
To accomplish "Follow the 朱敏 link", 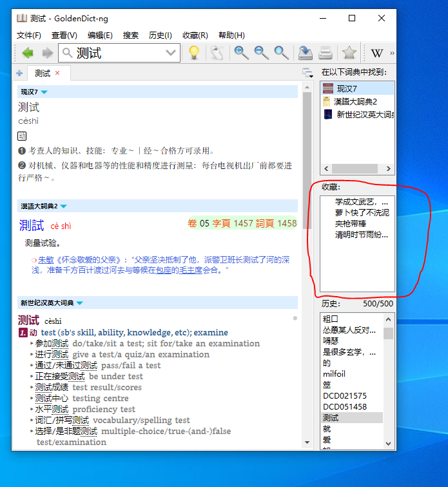I will pyautogui.click(x=46, y=260).
